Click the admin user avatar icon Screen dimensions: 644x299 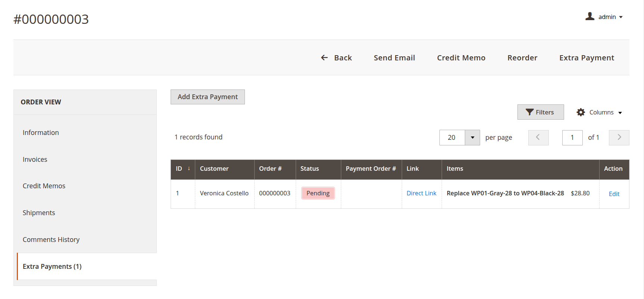589,16
